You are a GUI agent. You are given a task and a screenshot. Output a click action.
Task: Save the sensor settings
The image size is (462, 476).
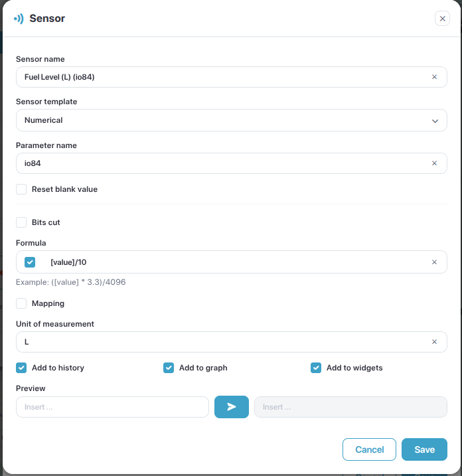pyautogui.click(x=424, y=449)
